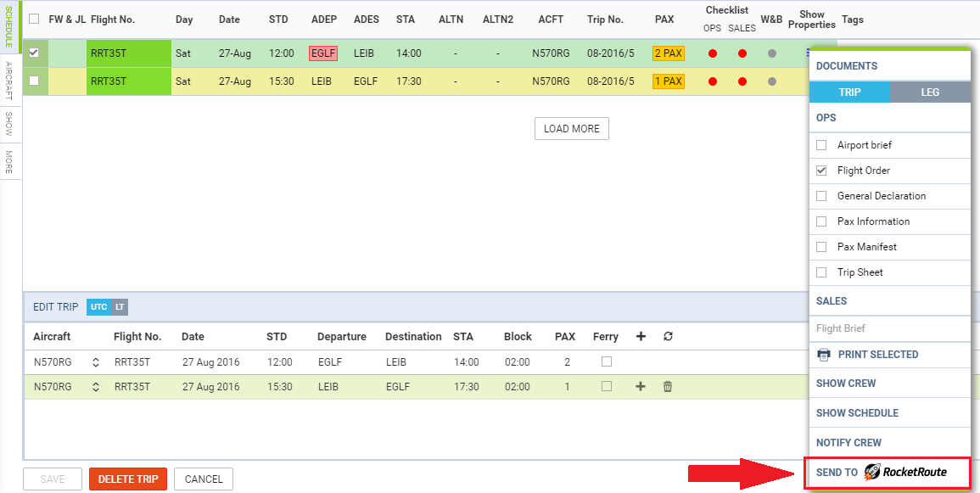Image resolution: width=980 pixels, height=493 pixels.
Task: Click the OPS red status dot for the 12:00 flight
Action: [713, 53]
